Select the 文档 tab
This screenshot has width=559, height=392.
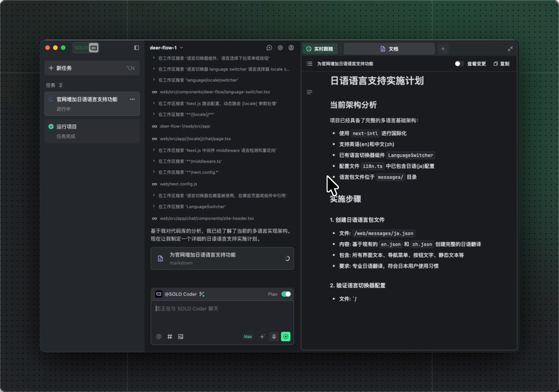[389, 49]
